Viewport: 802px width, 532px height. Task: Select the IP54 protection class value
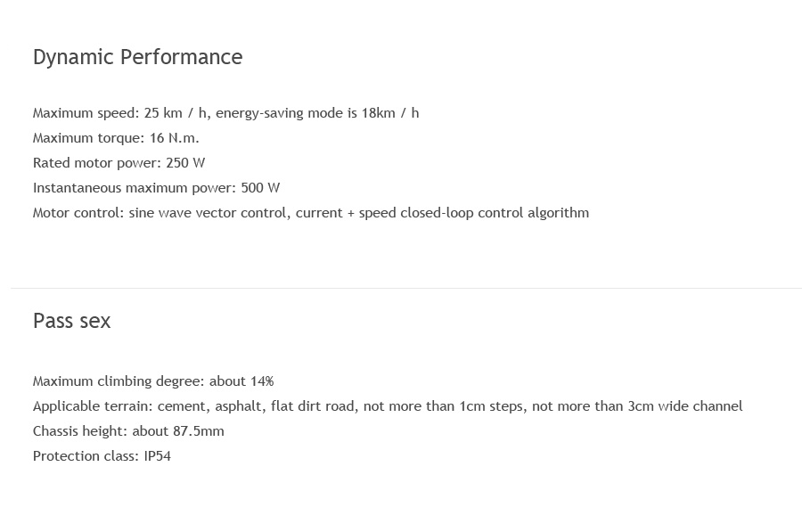tap(157, 456)
